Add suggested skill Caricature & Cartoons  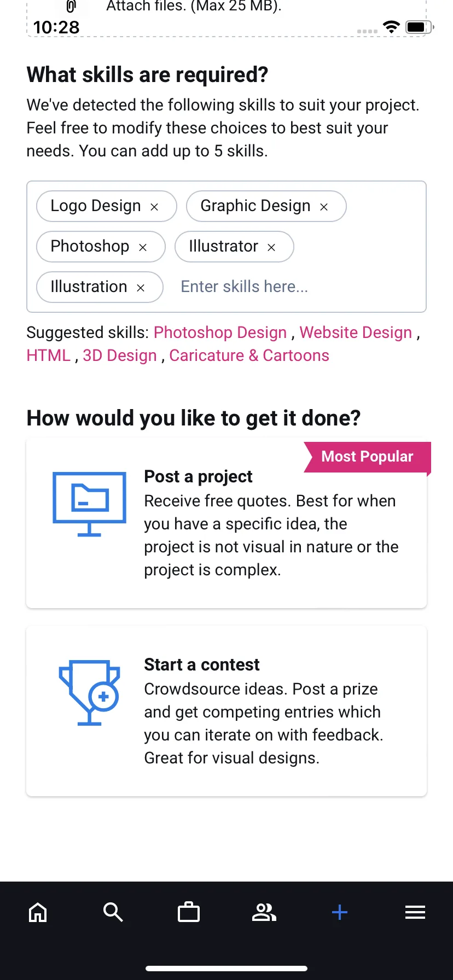pos(249,355)
